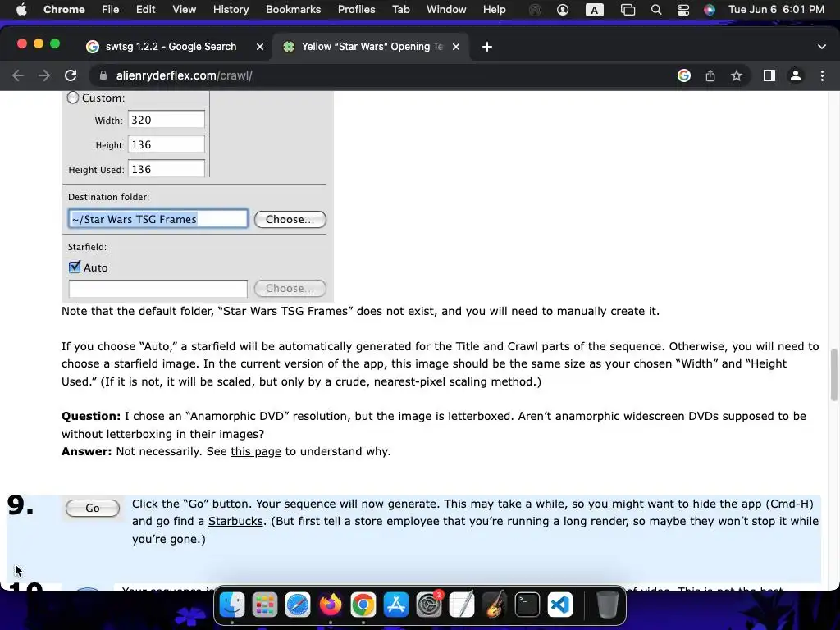
Task: Open Chrome three-dot menu
Action: pyautogui.click(x=822, y=75)
